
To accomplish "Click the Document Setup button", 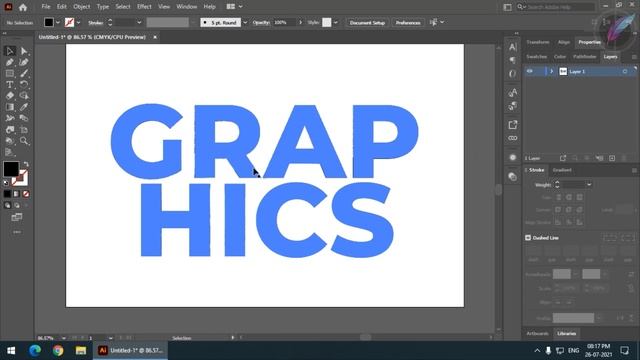I will click(367, 22).
